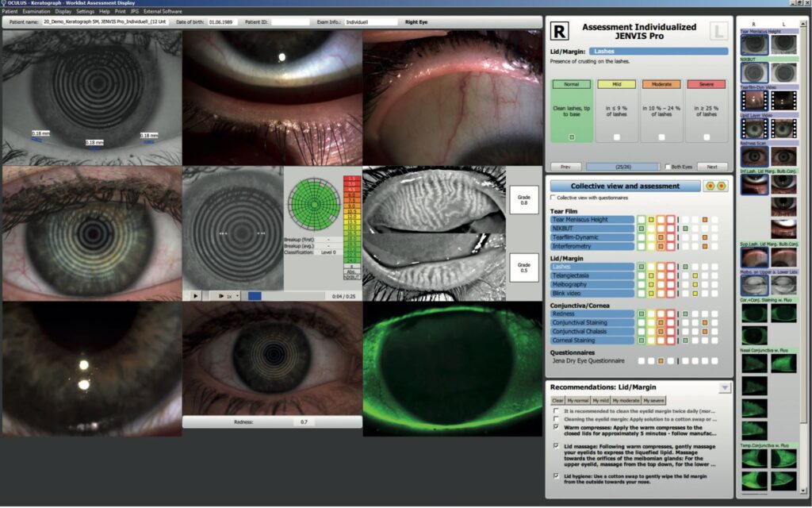Uncheck the Warm compresses recommendation
The height and width of the screenshot is (508, 812).
(x=556, y=427)
